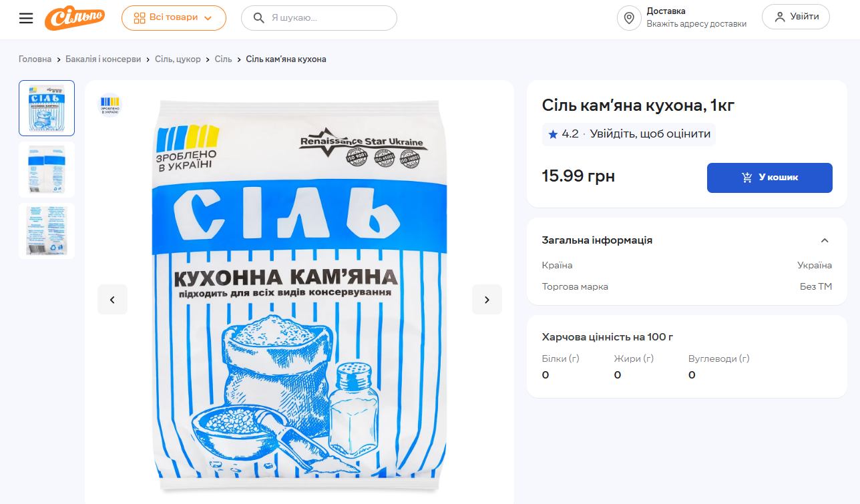Open Бакалія і консерви breadcrumb
Image resolution: width=860 pixels, height=504 pixels.
103,59
